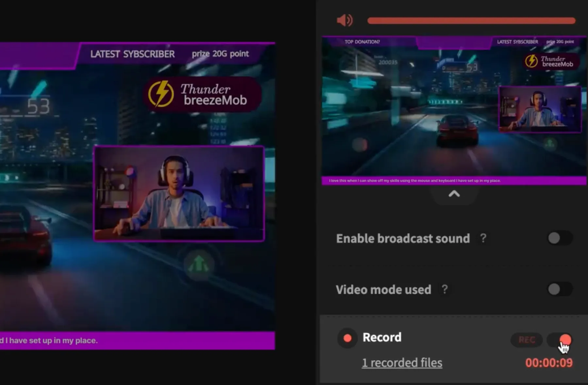Click the purple caption bar in main preview
588x385 pixels.
pos(138,341)
